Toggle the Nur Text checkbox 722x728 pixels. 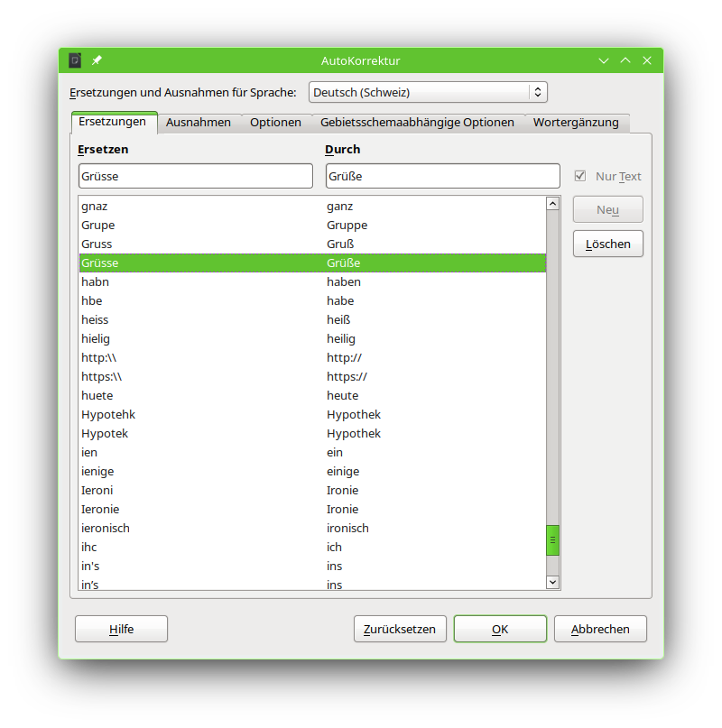pos(580,176)
